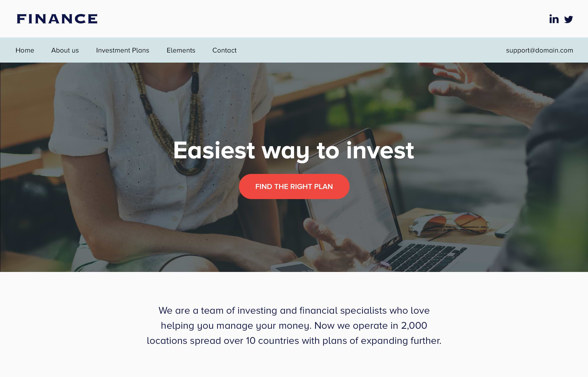Click the LinkedIn icon

tap(554, 18)
